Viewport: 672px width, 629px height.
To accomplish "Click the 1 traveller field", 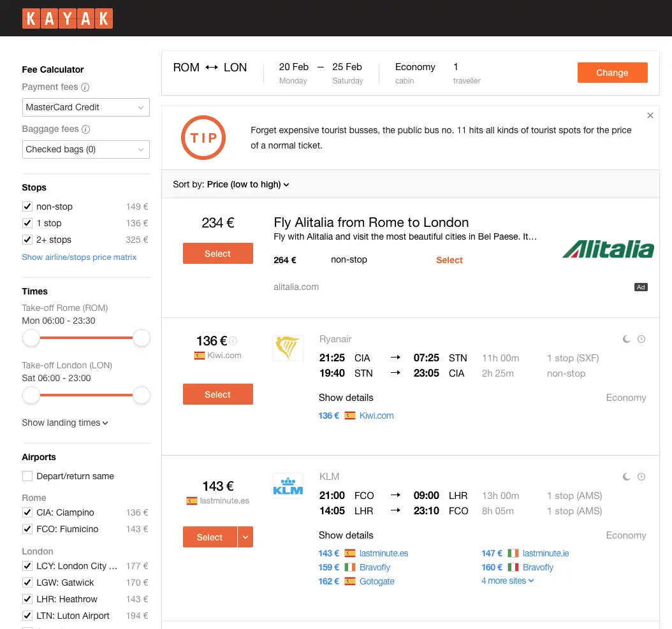I will (x=467, y=73).
